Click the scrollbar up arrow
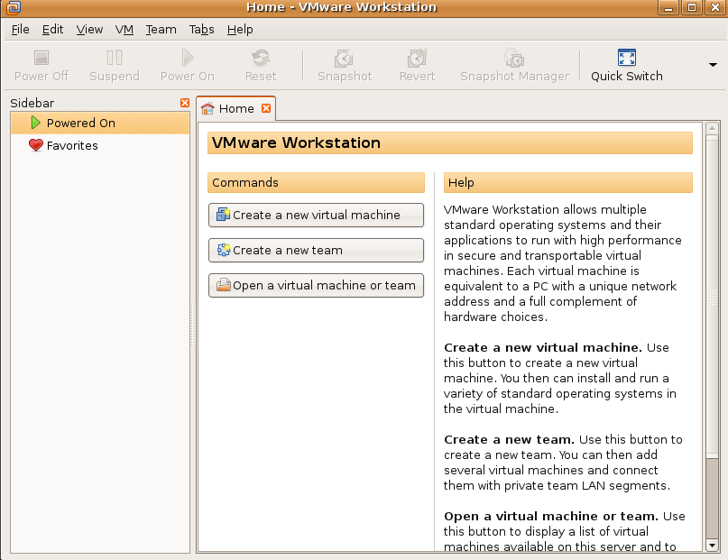 pyautogui.click(x=712, y=128)
